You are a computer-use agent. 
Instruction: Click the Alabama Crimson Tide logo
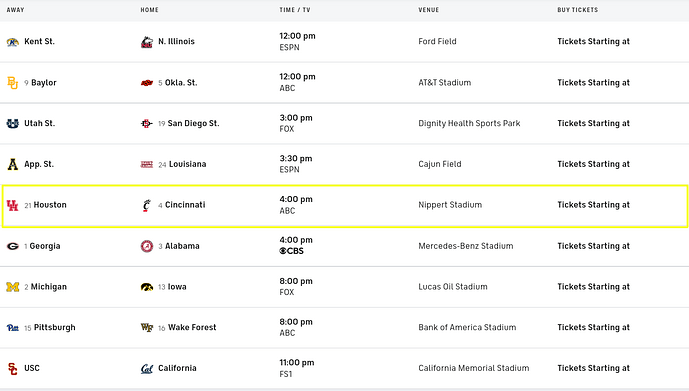click(x=147, y=246)
